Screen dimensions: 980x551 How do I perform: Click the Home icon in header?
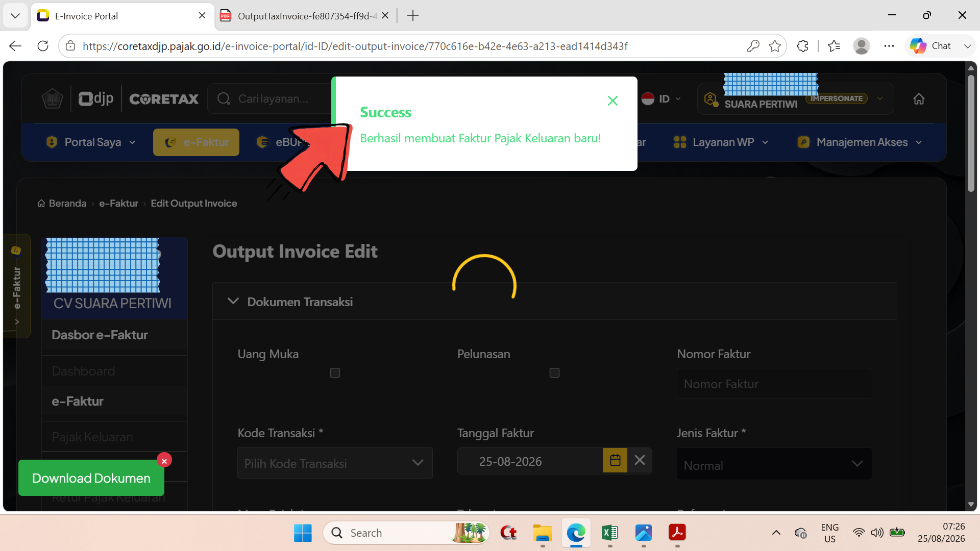click(x=919, y=99)
